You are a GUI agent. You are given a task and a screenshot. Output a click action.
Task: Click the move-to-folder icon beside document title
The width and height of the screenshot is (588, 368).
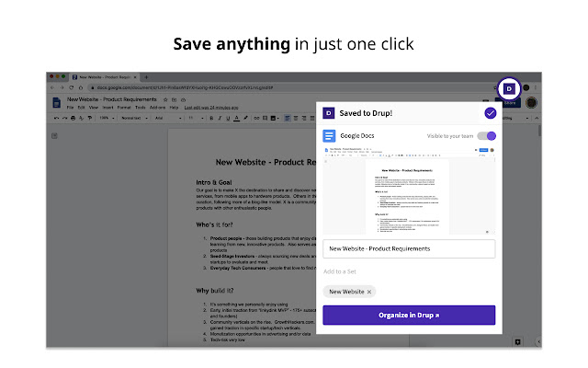174,100
